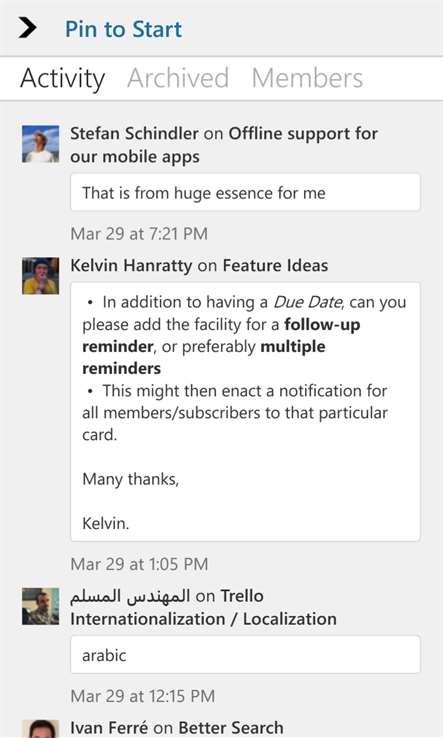Switch to the Archived tab

(178, 78)
